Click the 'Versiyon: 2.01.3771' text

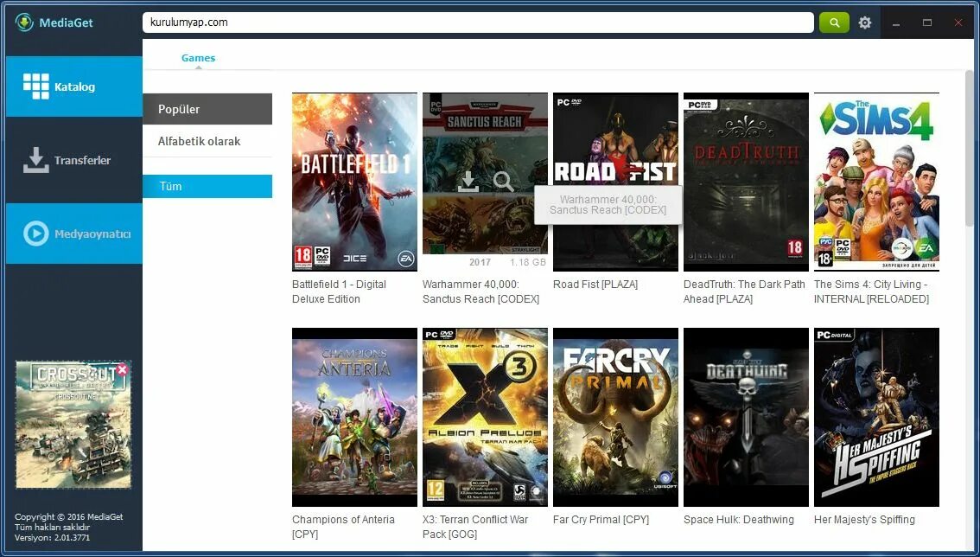click(52, 538)
